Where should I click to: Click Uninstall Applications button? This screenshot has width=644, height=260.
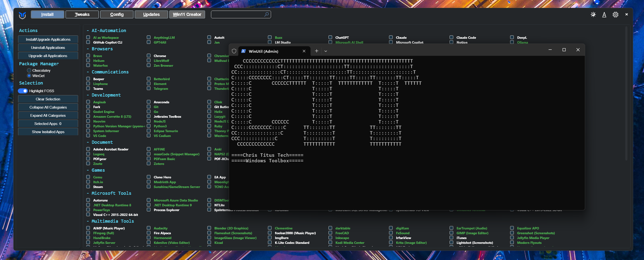[x=48, y=48]
